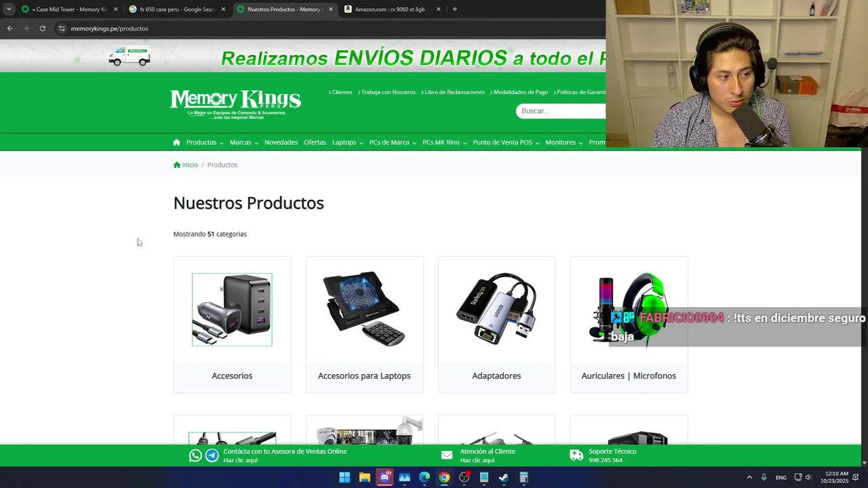Click the Soporte Técnico ambulance icon
This screenshot has height=488, width=868.
pyautogui.click(x=576, y=455)
